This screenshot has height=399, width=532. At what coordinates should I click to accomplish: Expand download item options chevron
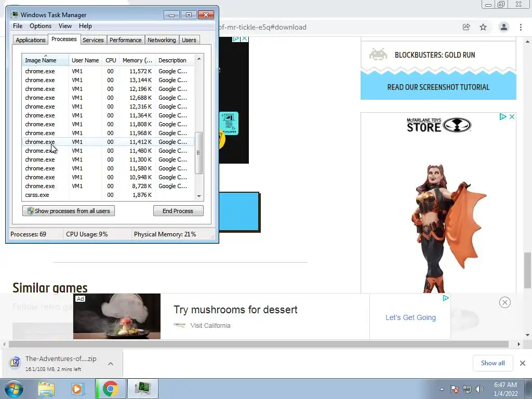tap(111, 363)
